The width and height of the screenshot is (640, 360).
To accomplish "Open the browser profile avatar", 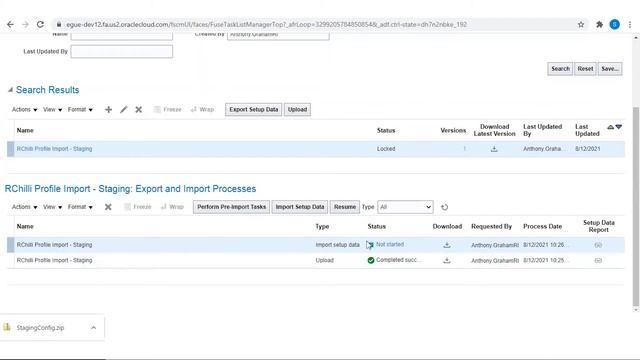I will [x=614, y=24].
